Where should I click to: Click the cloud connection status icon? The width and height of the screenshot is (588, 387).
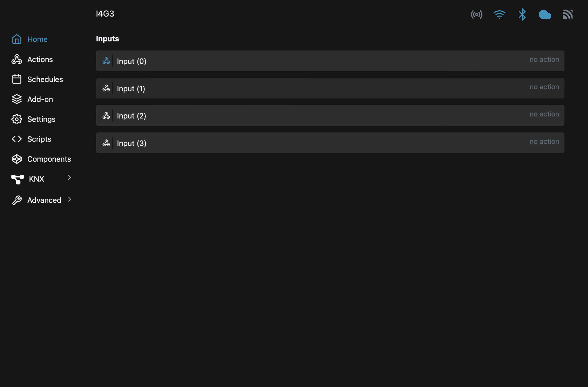(x=545, y=15)
